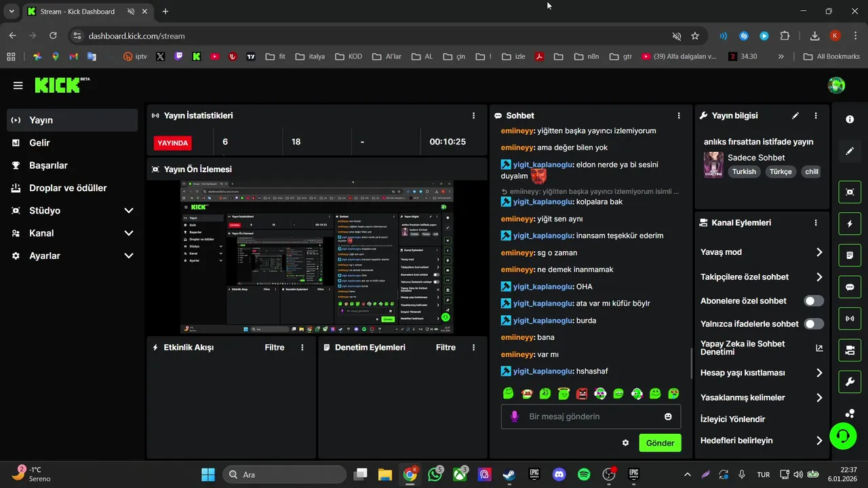Open Hedefleri belirleyin options arrow
The height and width of the screenshot is (488, 868).
click(819, 441)
